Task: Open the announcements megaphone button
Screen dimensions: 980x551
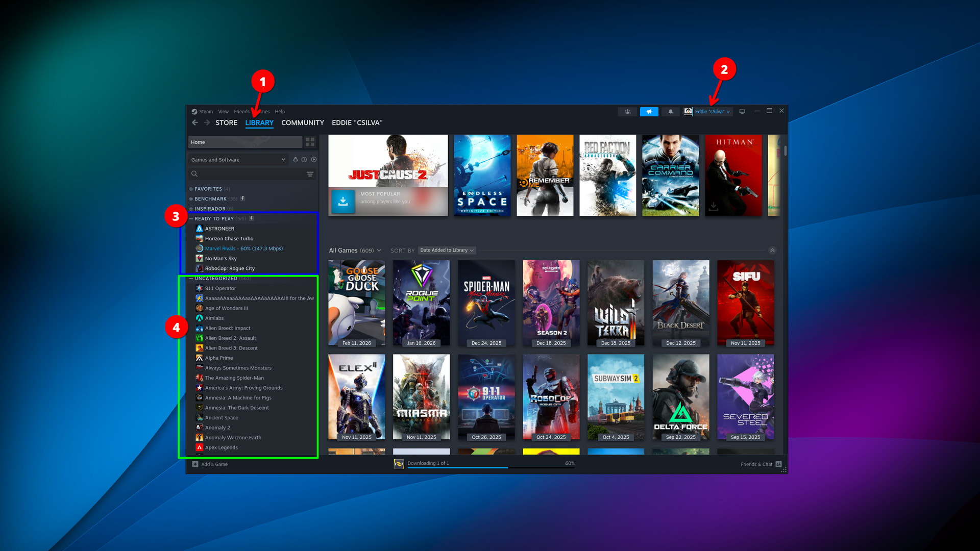Action: point(649,112)
